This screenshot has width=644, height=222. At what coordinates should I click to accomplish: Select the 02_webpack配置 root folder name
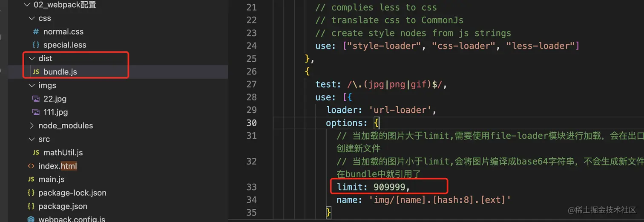pos(65,5)
